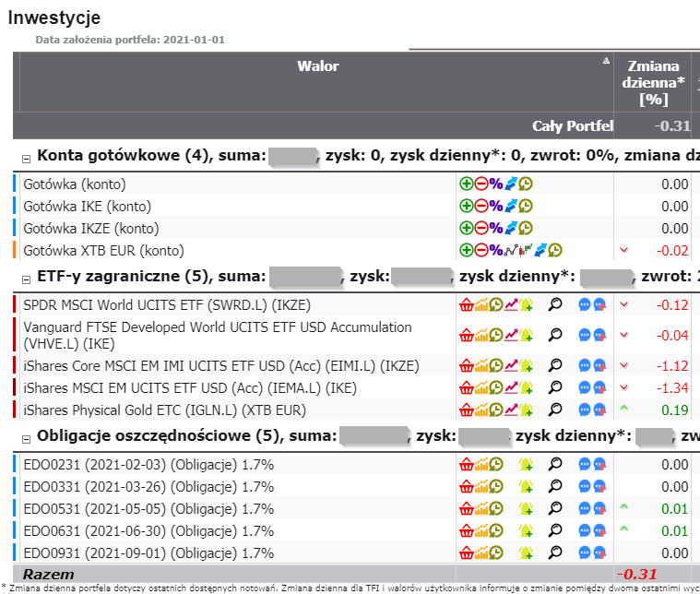Click -0.31 total in the Razem row

[637, 574]
